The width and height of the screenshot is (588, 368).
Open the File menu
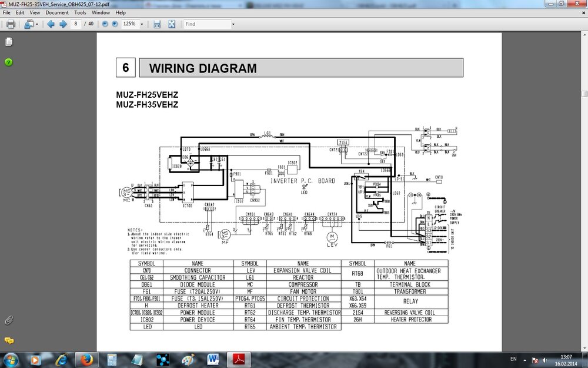click(6, 12)
